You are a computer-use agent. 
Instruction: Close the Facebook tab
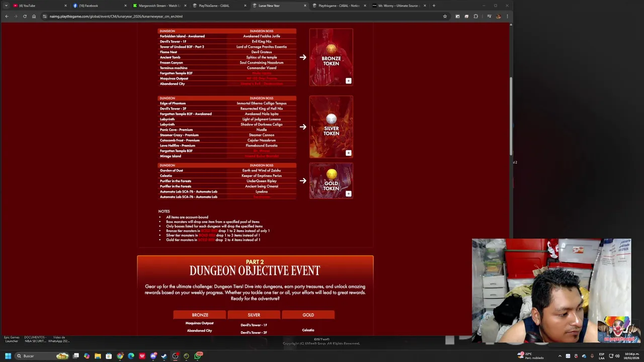click(125, 6)
